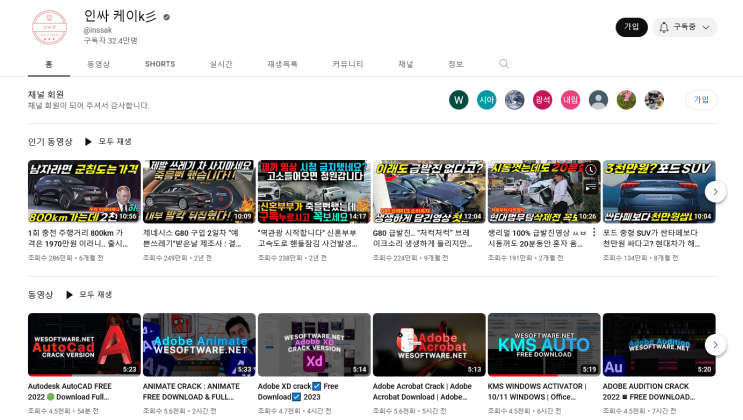743x420 pixels.
Task: Open the 재생목록 tab
Action: (282, 64)
